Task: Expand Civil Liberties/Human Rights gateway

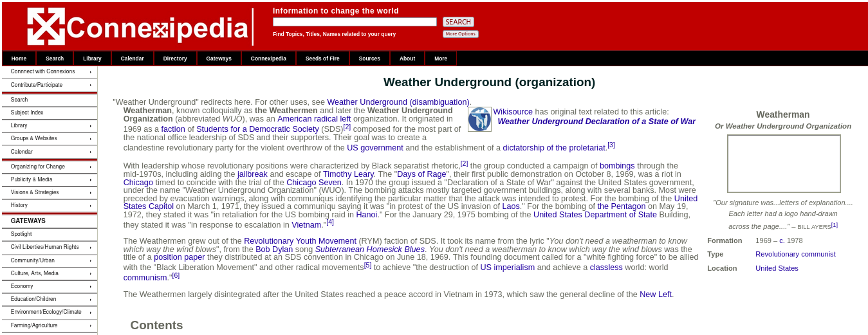Action: [50, 247]
